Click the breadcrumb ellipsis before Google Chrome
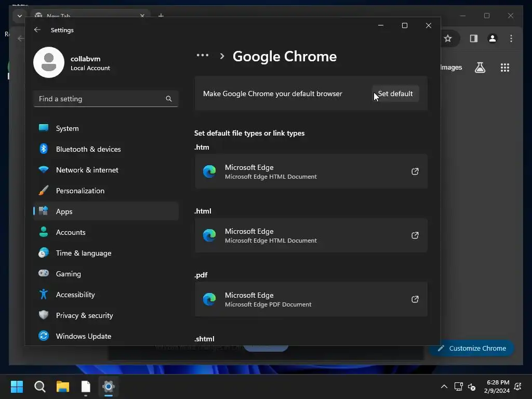This screenshot has height=399, width=532. click(203, 55)
